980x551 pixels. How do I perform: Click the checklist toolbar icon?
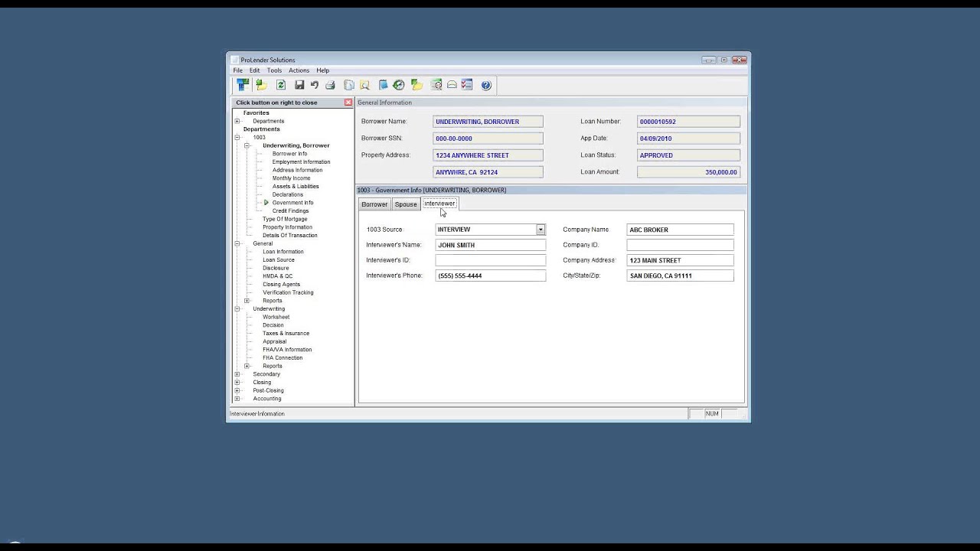pyautogui.click(x=467, y=85)
